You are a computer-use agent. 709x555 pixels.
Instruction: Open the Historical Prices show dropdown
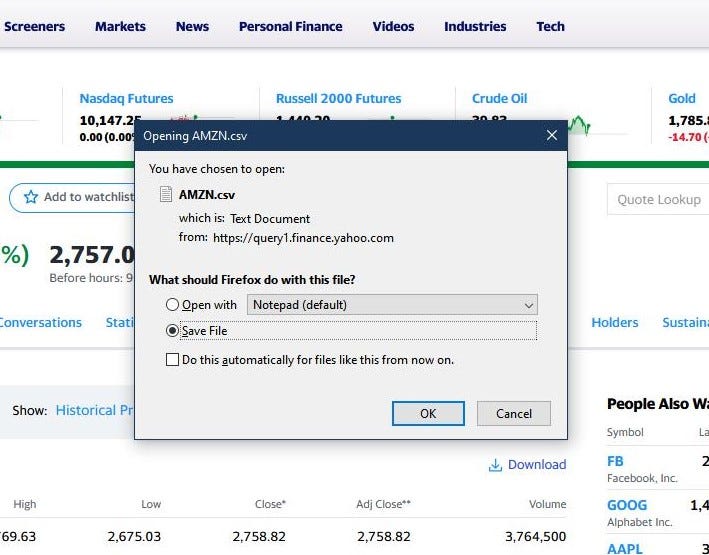tap(94, 410)
